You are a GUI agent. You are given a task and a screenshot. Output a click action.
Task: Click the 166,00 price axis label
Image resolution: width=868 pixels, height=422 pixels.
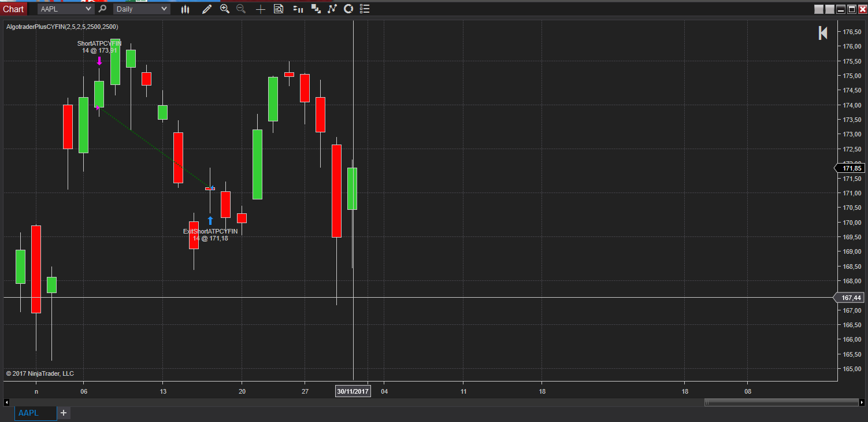853,340
